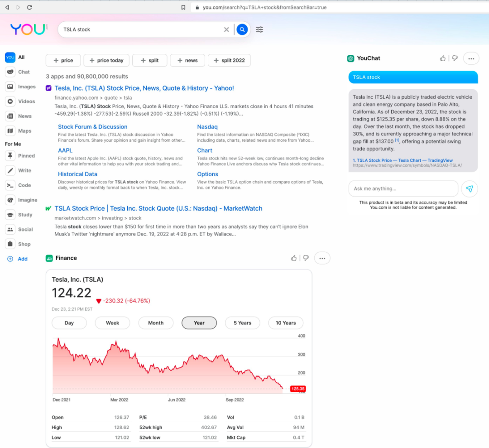
Task: Add 'price today' suggestion chip
Action: pyautogui.click(x=106, y=60)
